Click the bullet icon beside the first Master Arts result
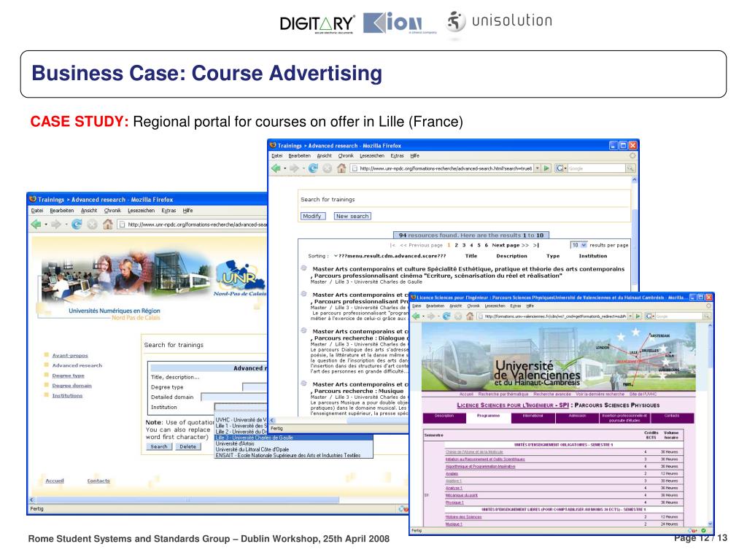 click(303, 268)
